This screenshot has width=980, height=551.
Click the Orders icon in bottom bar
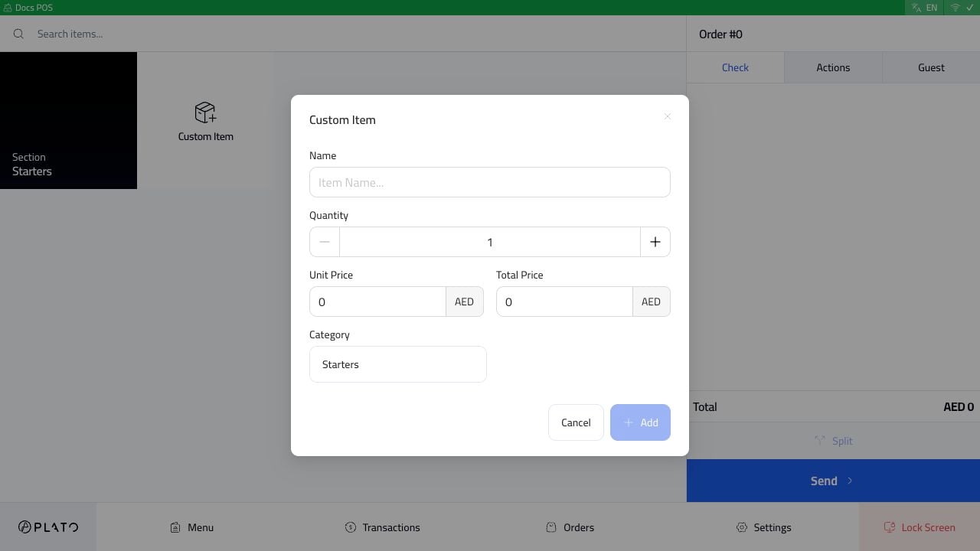coord(551,527)
